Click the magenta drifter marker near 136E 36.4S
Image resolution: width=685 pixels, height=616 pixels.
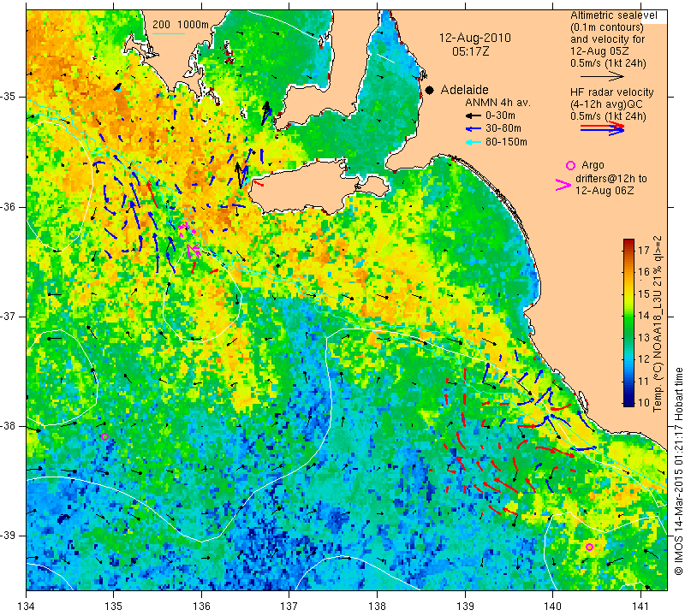(x=193, y=251)
